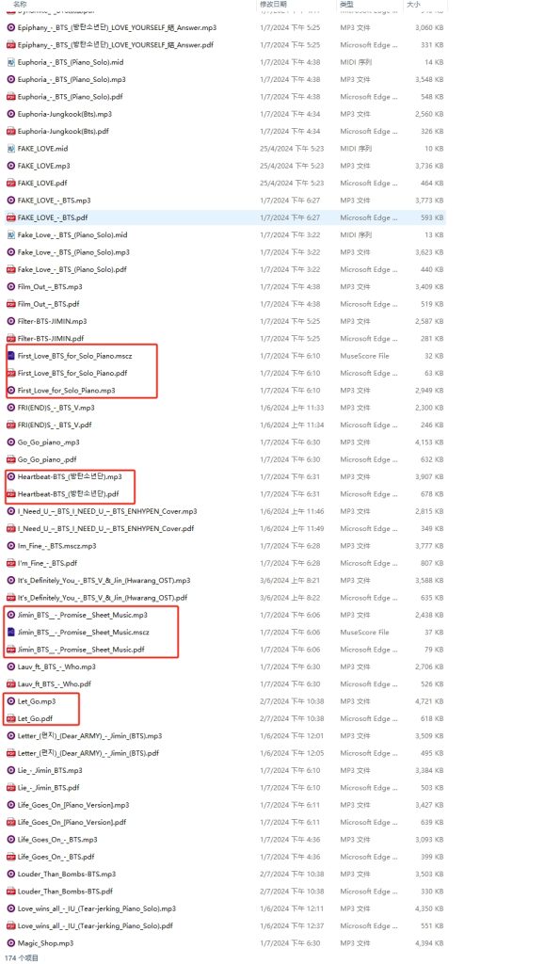Click the MP3 icon of Let_Go.mp3
Screen dimensions: 560x964
(x=11, y=701)
